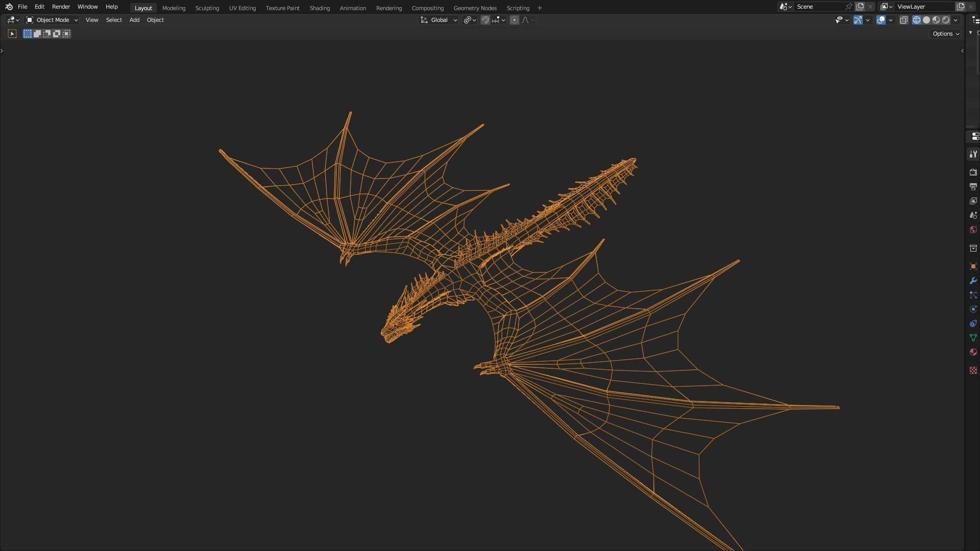This screenshot has height=551, width=980.
Task: Open the editor type dropdown
Action: click(13, 20)
